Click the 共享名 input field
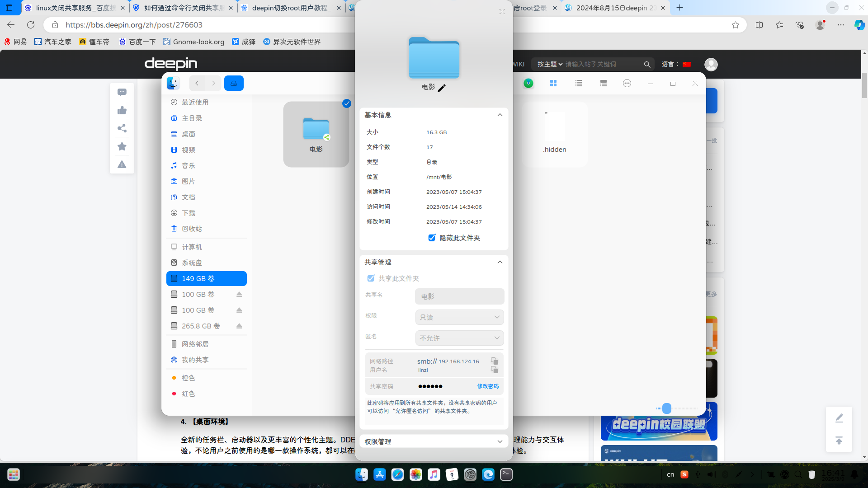 tap(459, 296)
